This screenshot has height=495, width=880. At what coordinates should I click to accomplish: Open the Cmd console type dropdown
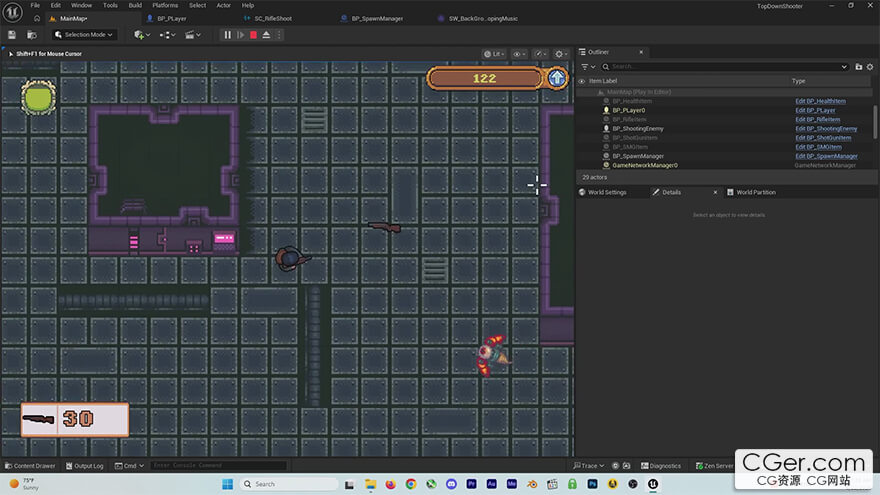click(x=130, y=466)
